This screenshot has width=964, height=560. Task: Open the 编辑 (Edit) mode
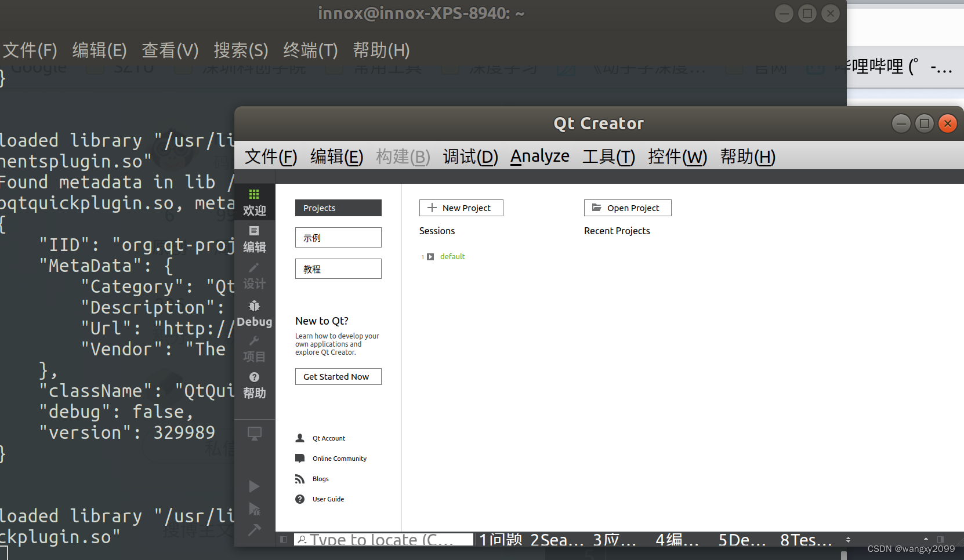click(254, 239)
